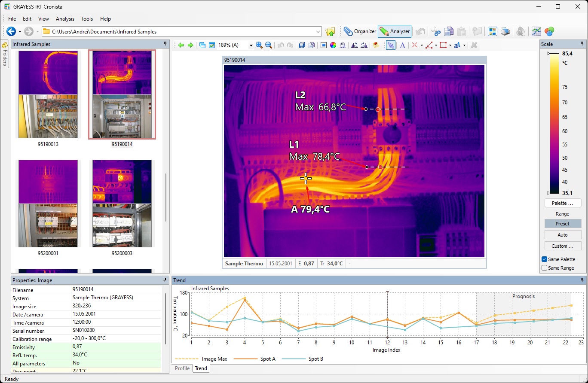Open the text label tool dropdown arrow

click(464, 45)
